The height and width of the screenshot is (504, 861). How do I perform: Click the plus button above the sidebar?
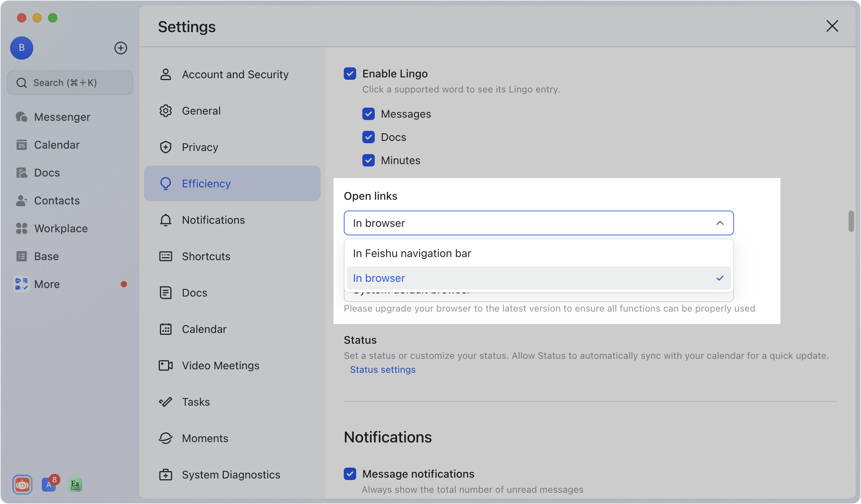(120, 48)
